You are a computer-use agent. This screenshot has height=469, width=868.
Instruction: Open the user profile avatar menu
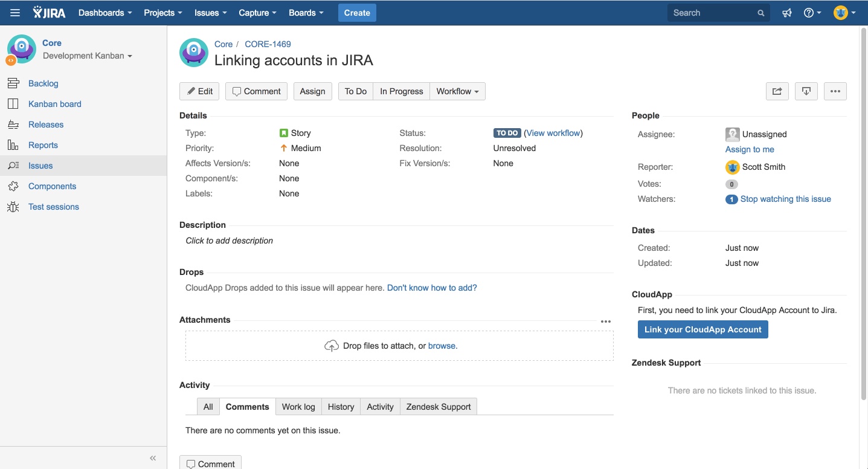click(844, 13)
